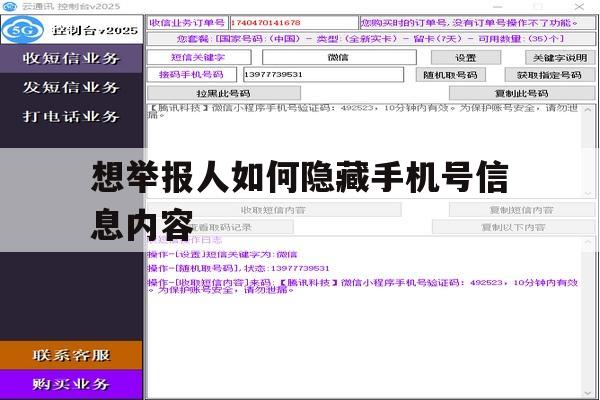This screenshot has width=600, height=400.
Task: Open 关键字说明 button
Action: pos(560,58)
